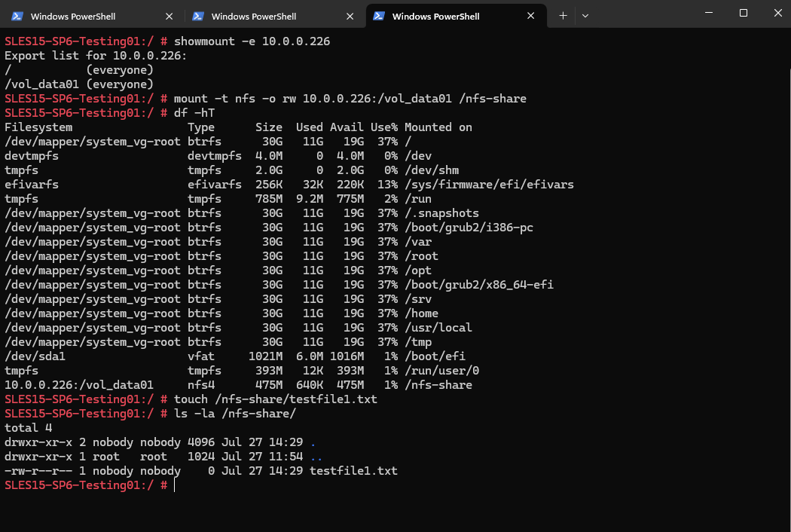Screen dimensions: 791x532
Task: Maximize the terminal window
Action: [x=743, y=13]
